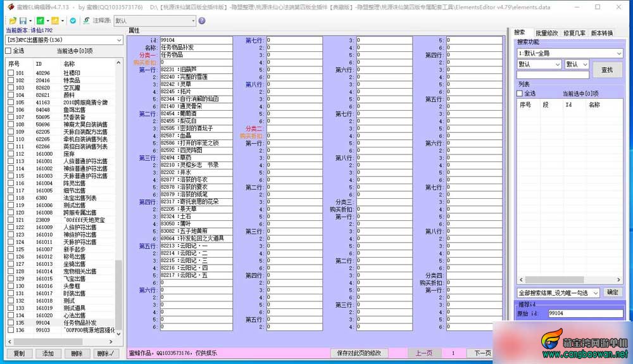Image resolution: width=633 pixels, height=364 pixels.
Task: Click the open folder toolbar icon
Action: point(13,21)
